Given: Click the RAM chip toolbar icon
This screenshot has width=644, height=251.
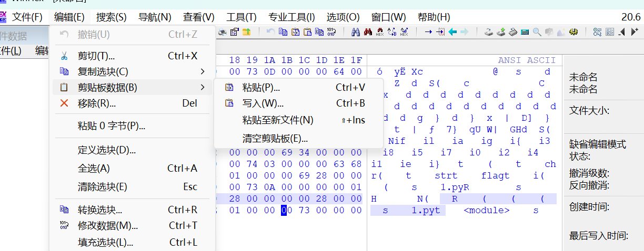Looking at the screenshot, I should point(513,32).
